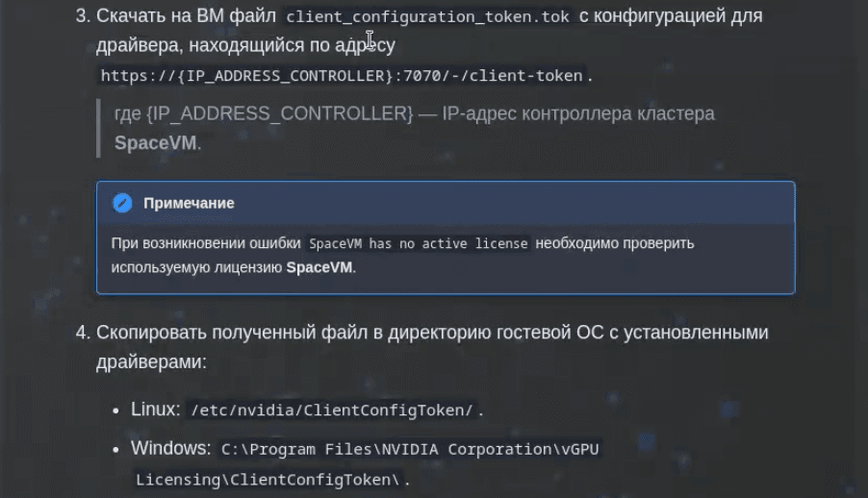Click "{IP_ADDRESS_CONTROLLER}" placeholder in the blockquote

point(279,113)
